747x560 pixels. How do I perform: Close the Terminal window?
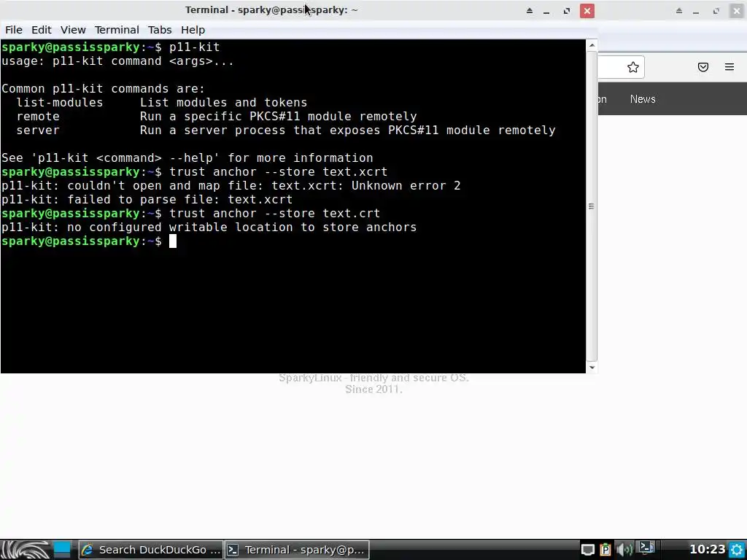click(x=587, y=10)
